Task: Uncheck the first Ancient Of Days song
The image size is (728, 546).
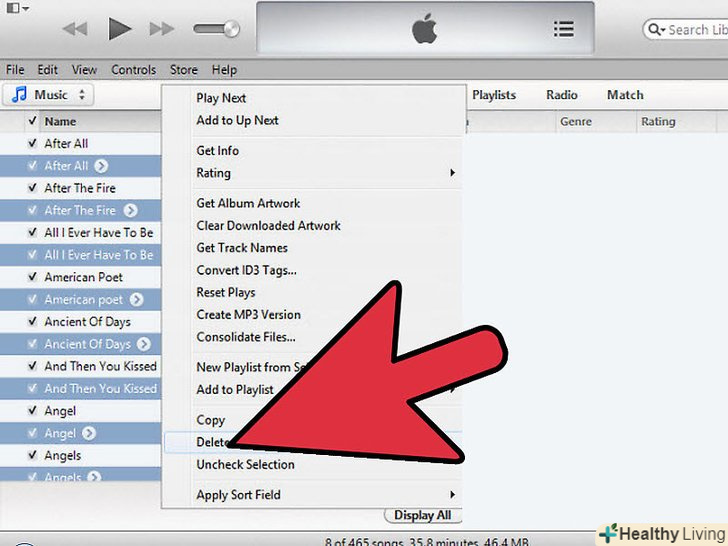Action: tap(32, 321)
